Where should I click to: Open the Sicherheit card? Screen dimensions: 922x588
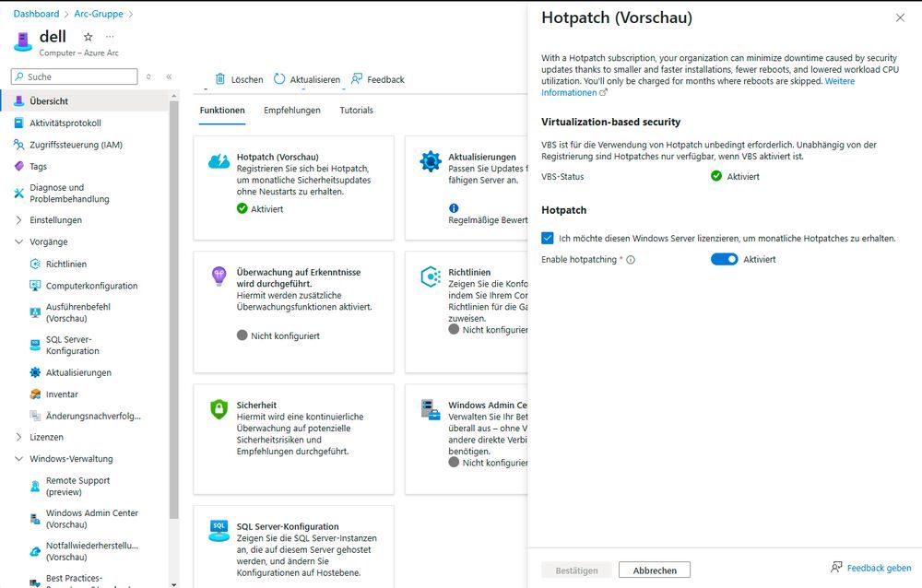293,440
